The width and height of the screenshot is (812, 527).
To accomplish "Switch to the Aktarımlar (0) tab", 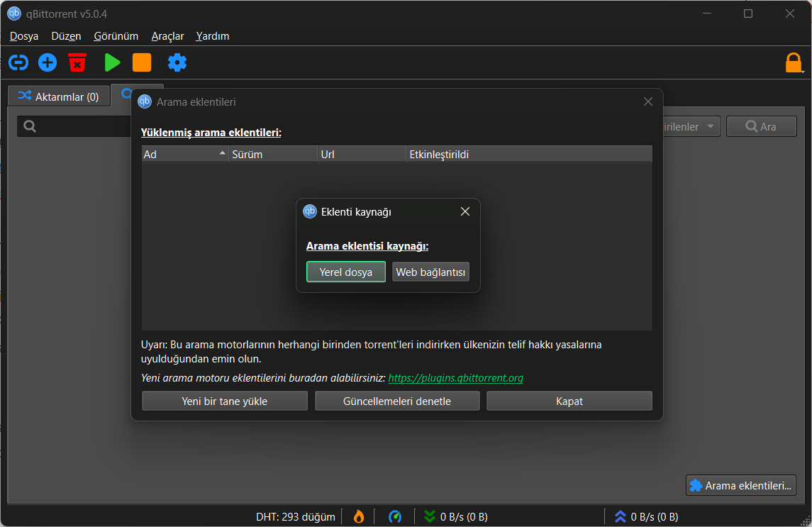I will [x=59, y=96].
